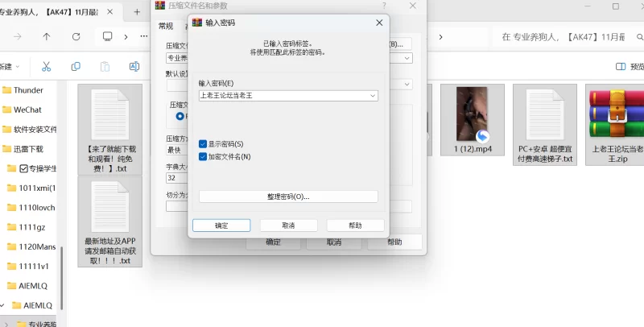Close the 输入密码 dialog

coord(379,23)
